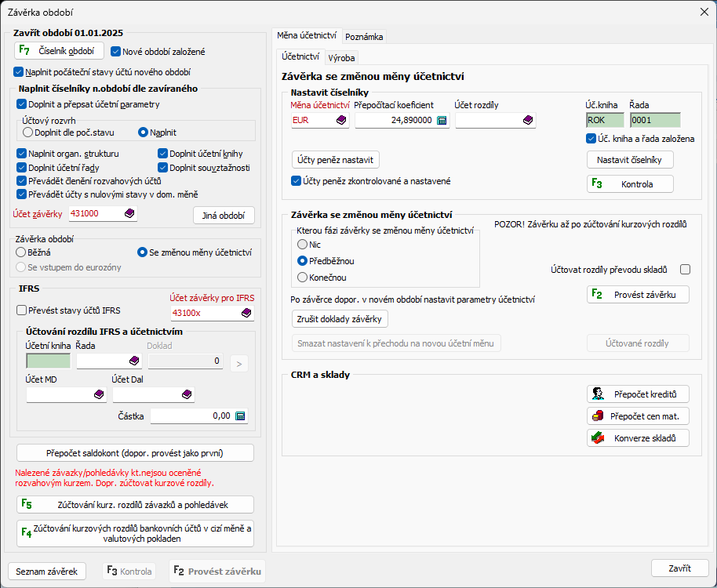
Task: Switch to the Výroba tab
Action: pos(341,57)
